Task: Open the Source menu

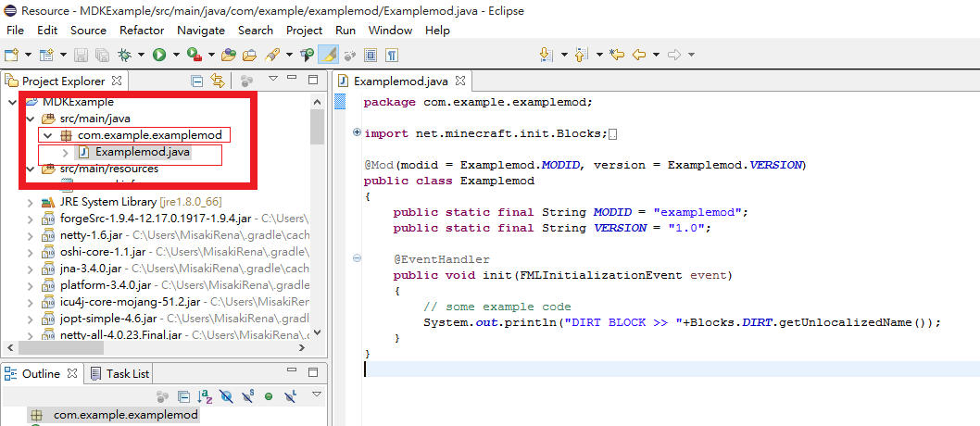Action: (x=88, y=30)
